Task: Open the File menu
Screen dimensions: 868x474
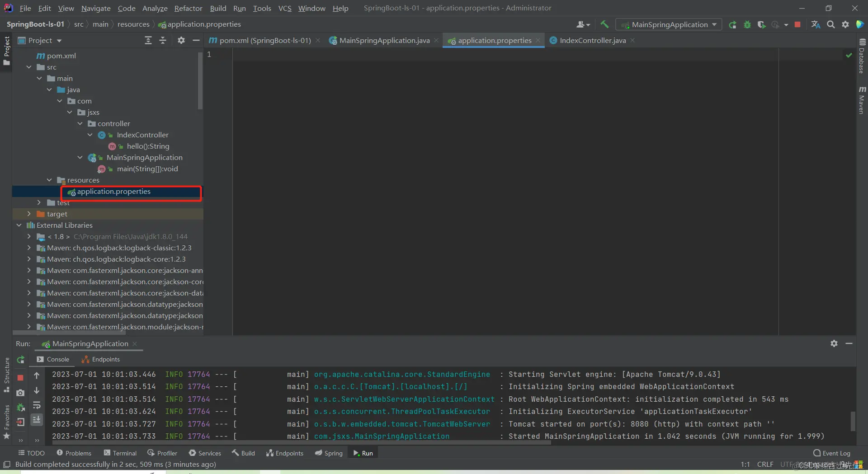Action: 25,8
